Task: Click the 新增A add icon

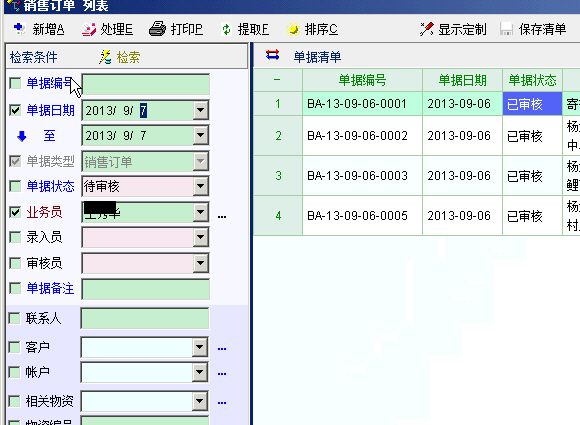Action: point(19,28)
